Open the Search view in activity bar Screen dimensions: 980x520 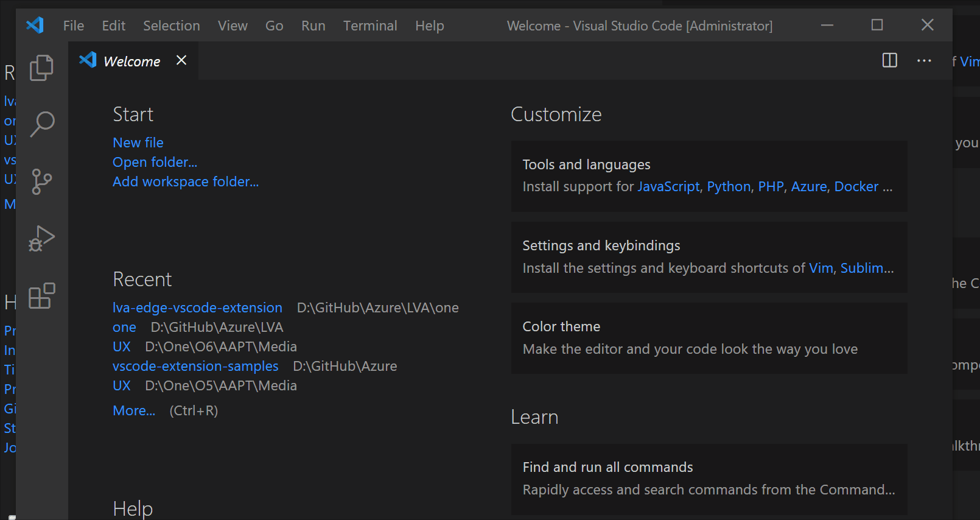click(41, 124)
